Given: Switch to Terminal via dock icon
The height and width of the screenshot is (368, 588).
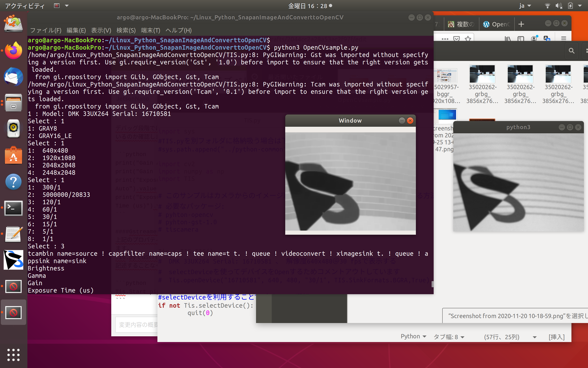Looking at the screenshot, I should point(13,208).
